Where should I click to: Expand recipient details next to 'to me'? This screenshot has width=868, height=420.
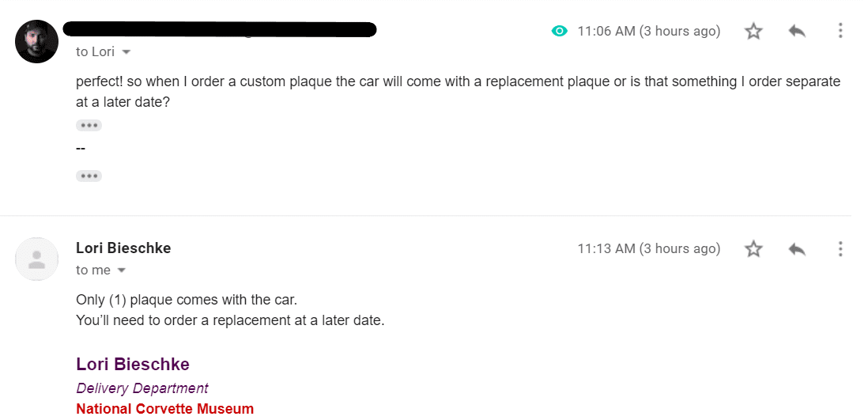coord(122,271)
